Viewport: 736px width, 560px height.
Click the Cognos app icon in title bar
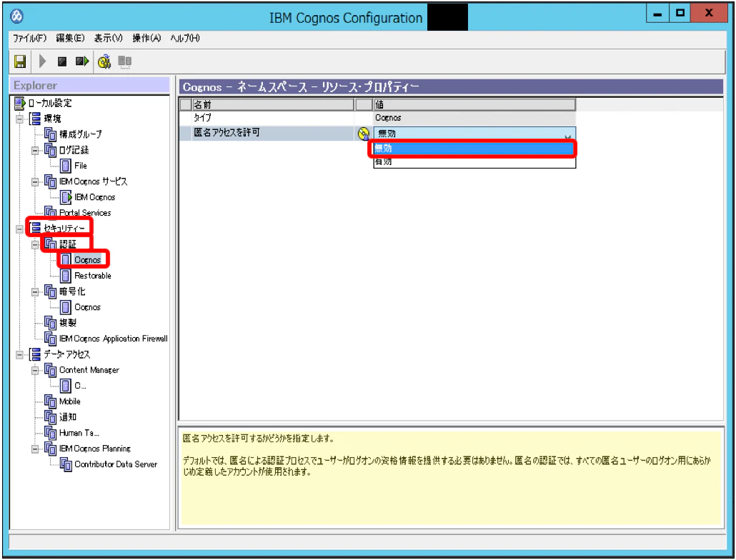click(x=17, y=16)
